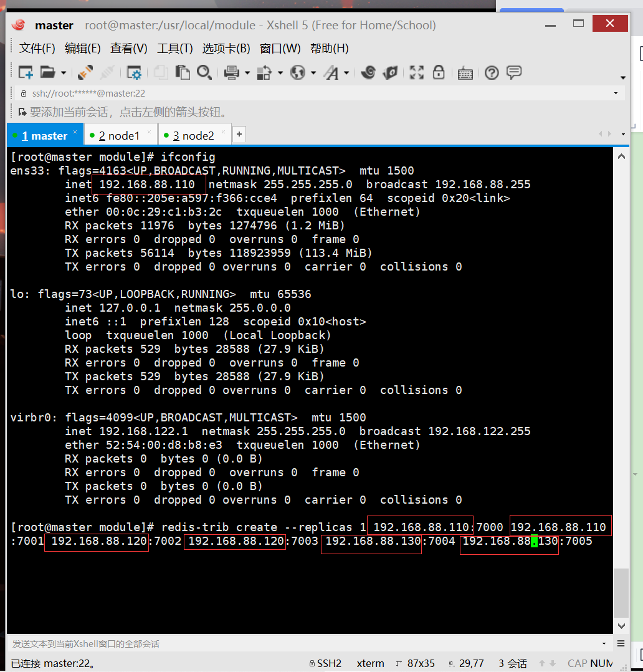
Task: Click the keyboard Key Mapping icon
Action: coord(465,74)
